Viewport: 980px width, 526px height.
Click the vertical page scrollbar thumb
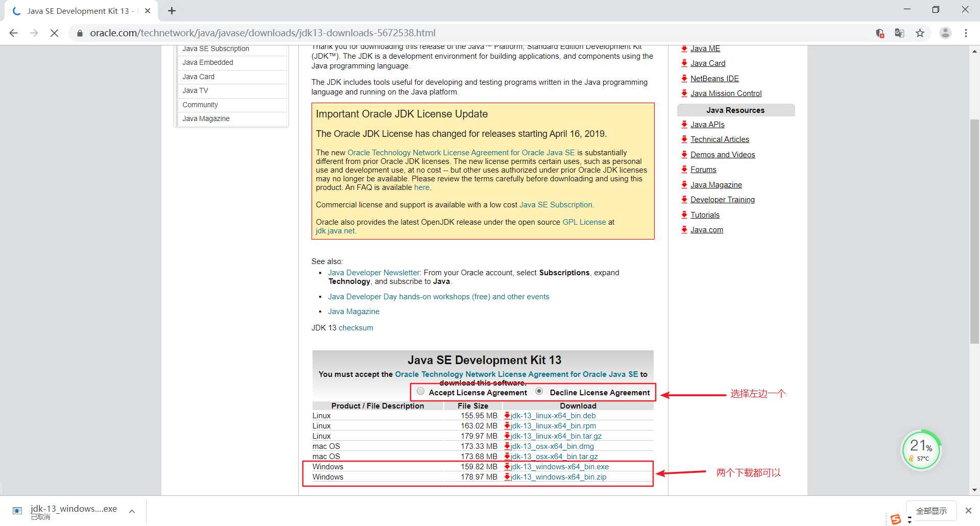(x=974, y=231)
